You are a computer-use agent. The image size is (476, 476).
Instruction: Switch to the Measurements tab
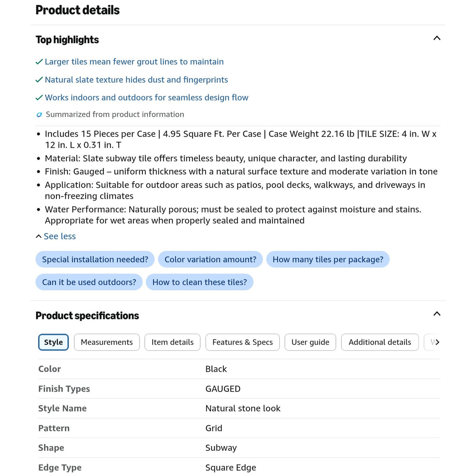pyautogui.click(x=107, y=342)
